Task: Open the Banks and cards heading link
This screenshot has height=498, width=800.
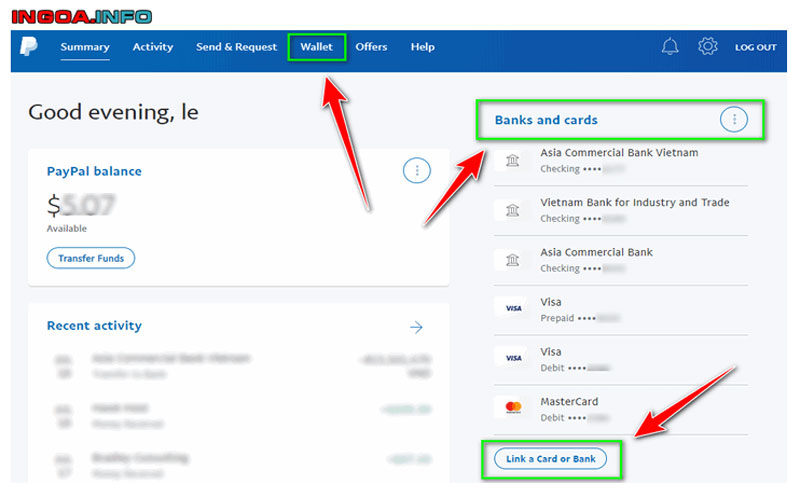Action: tap(546, 120)
